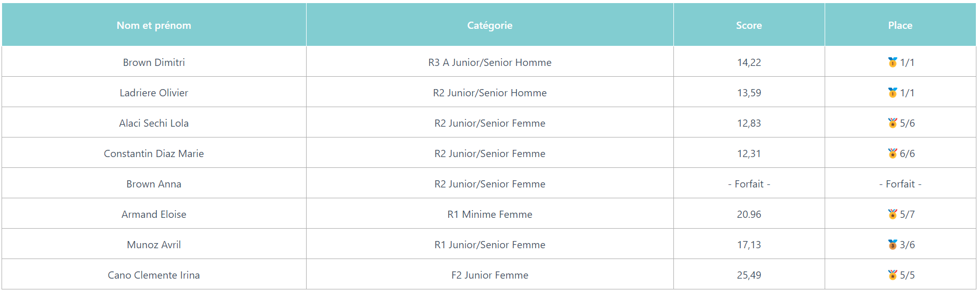This screenshot has width=980, height=292.
Task: Click the medal icon beside 5/7
Action: tap(893, 214)
